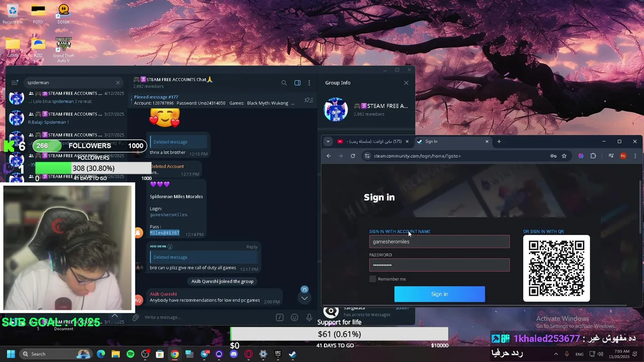Click the voice message microphone icon
The height and width of the screenshot is (362, 644).
(x=309, y=317)
